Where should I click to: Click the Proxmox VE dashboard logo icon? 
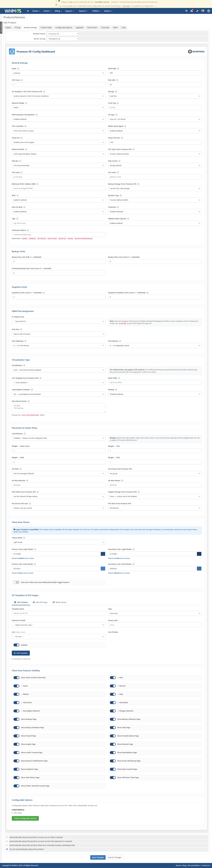pyautogui.click(x=12, y=52)
